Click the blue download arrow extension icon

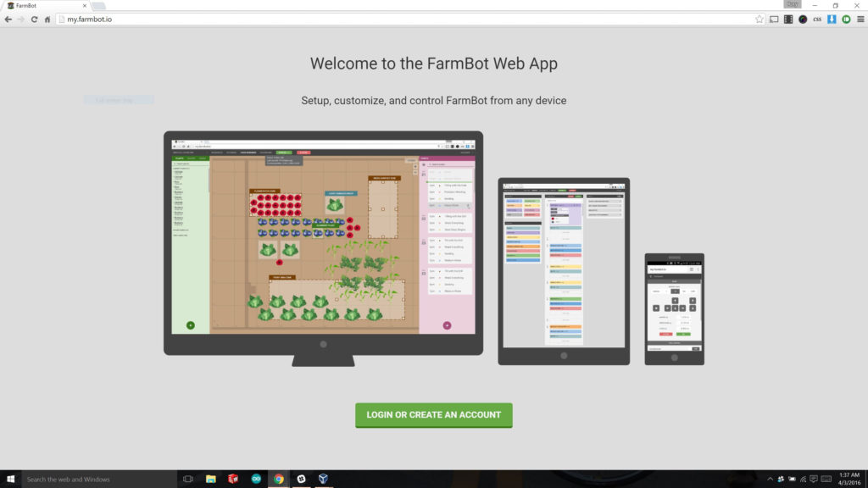[x=832, y=19]
